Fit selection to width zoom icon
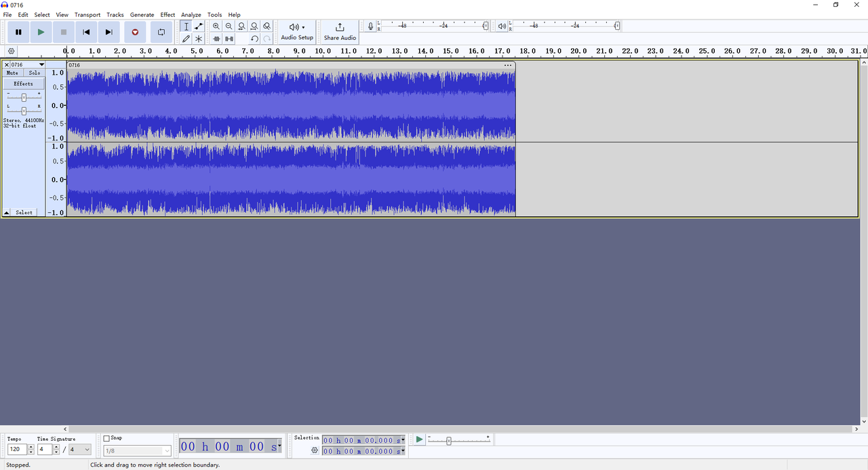Image resolution: width=868 pixels, height=470 pixels. (x=241, y=26)
